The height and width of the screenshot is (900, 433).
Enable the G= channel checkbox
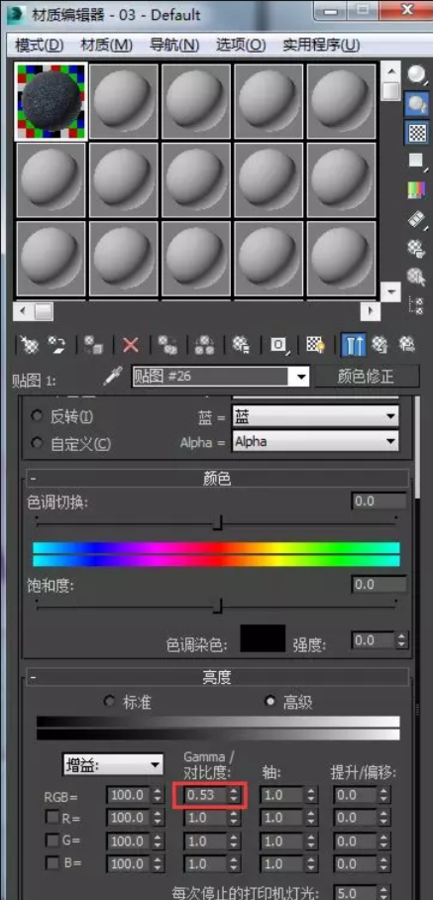52,840
